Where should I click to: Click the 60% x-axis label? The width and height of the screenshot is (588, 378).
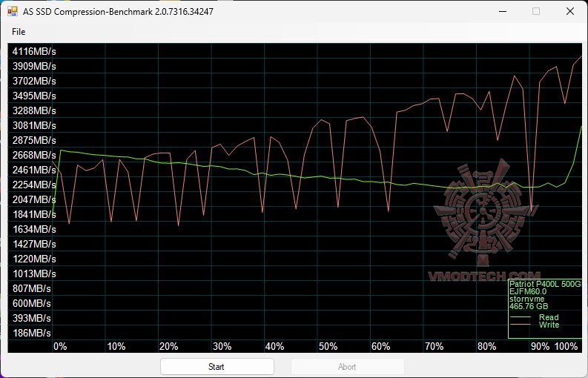point(381,346)
